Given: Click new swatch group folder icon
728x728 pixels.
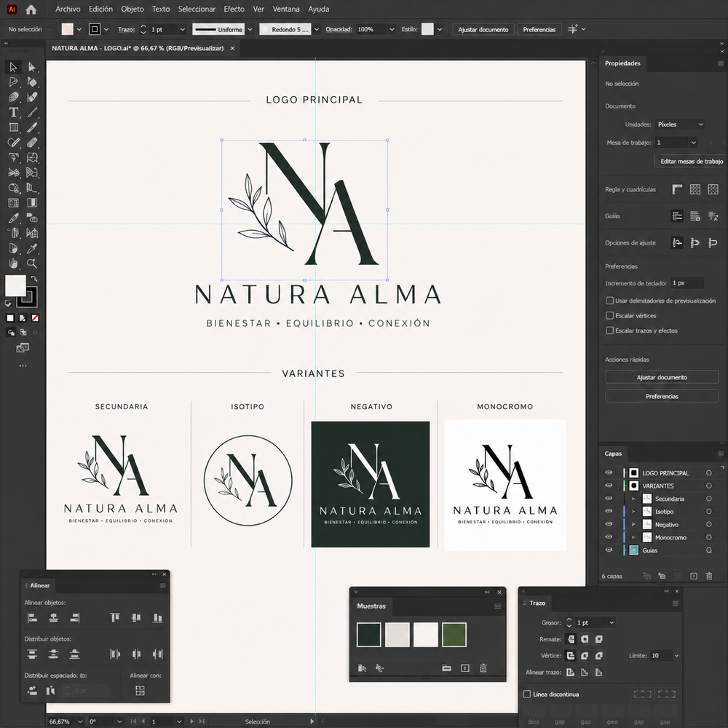Looking at the screenshot, I should [x=447, y=668].
